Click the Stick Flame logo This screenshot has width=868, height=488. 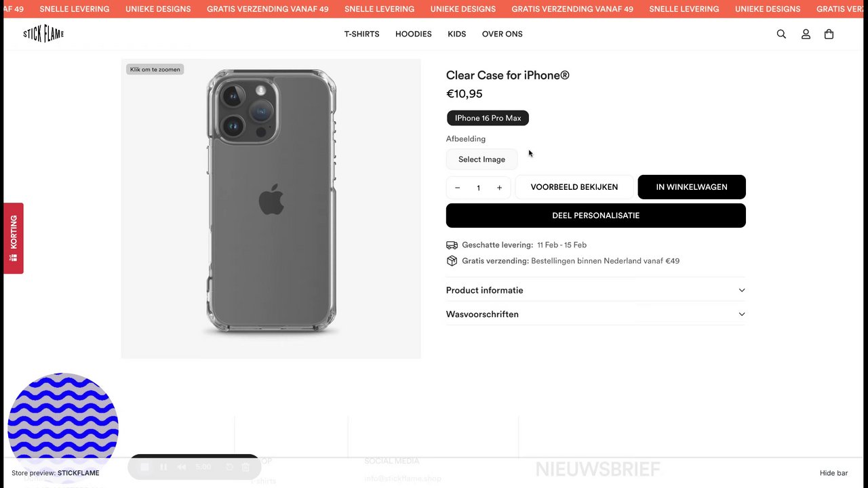(43, 34)
